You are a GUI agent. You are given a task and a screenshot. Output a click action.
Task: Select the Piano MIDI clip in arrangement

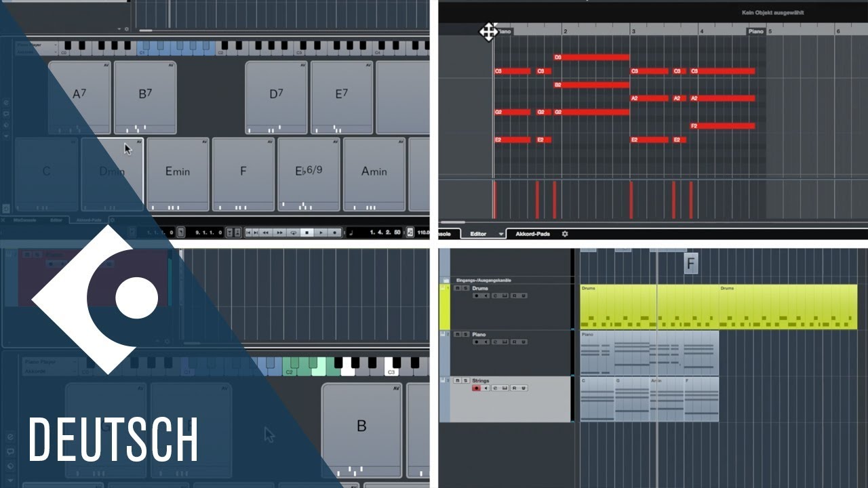(x=650, y=353)
